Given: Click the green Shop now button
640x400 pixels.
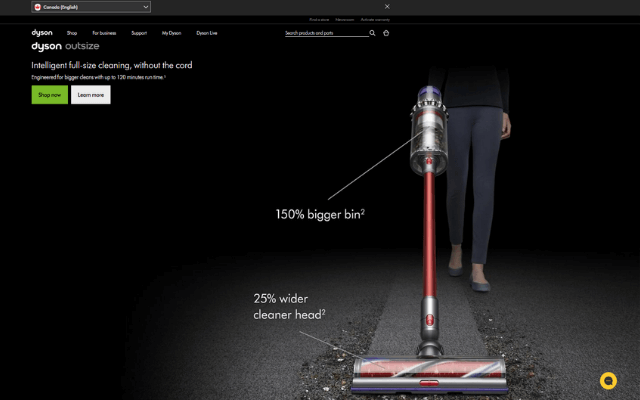Looking at the screenshot, I should (50, 95).
